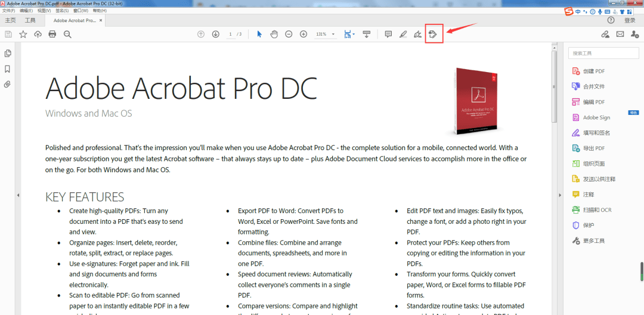Open the find text magnifier icon
The image size is (644, 315).
click(68, 35)
